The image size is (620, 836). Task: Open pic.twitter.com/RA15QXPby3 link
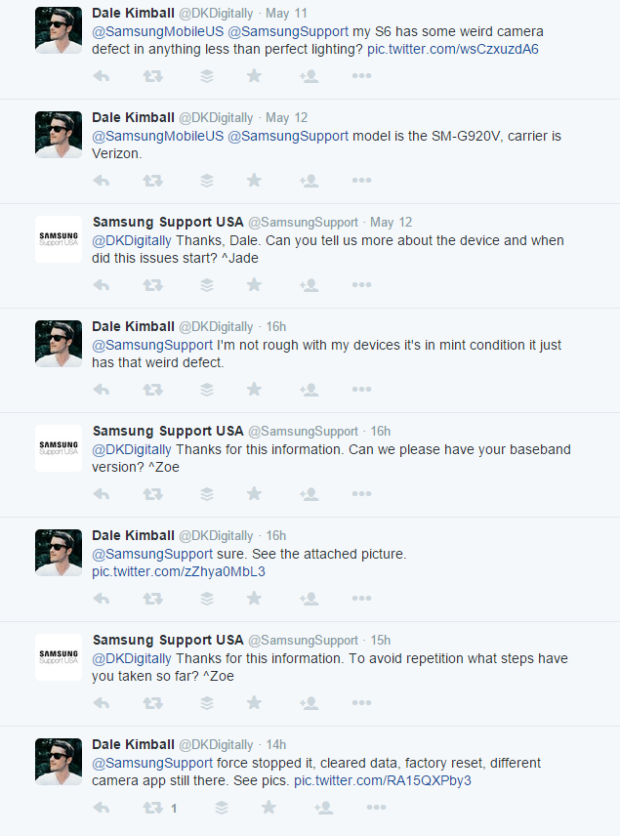382,781
